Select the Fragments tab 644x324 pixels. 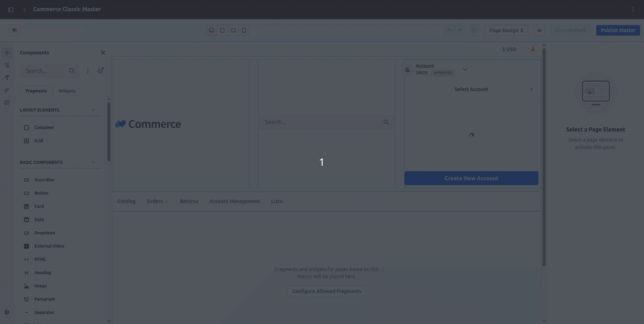coord(36,91)
